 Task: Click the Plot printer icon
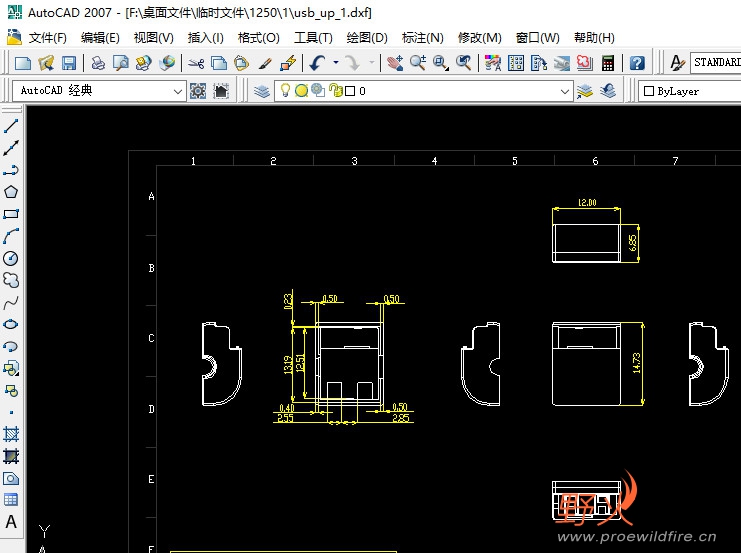click(98, 62)
